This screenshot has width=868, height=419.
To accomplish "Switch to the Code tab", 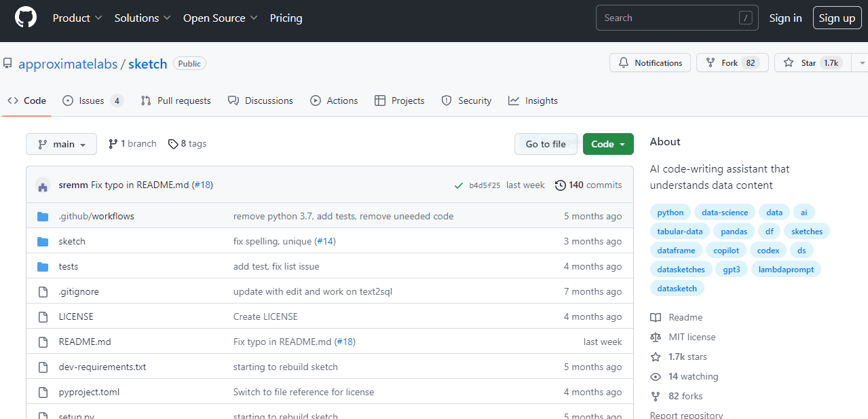I will (27, 101).
